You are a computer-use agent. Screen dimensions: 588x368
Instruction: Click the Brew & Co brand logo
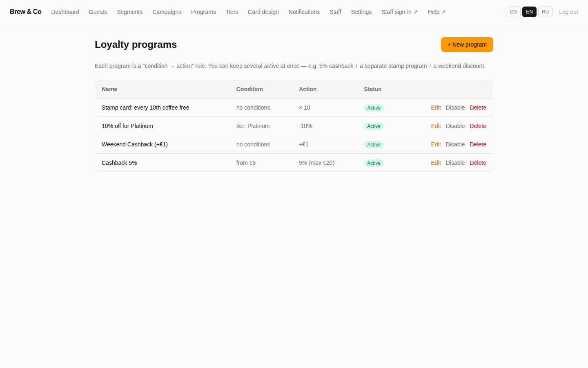point(26,12)
